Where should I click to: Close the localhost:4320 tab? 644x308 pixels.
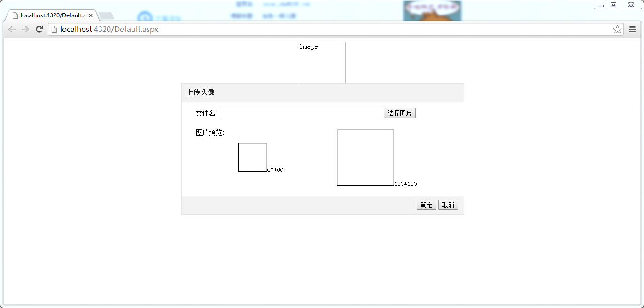[91, 15]
